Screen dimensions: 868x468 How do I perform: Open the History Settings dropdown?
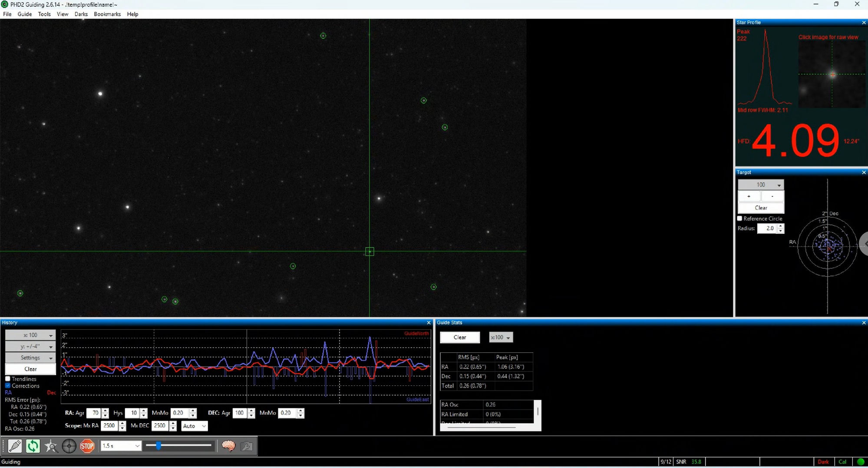(x=30, y=358)
